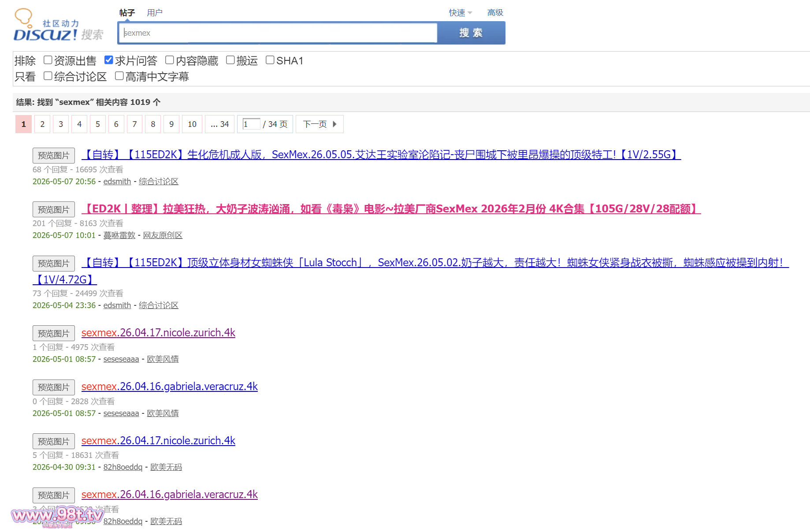Enable the 高清中文字幕 only-view checkbox
The width and height of the screenshot is (810, 532).
[119, 76]
